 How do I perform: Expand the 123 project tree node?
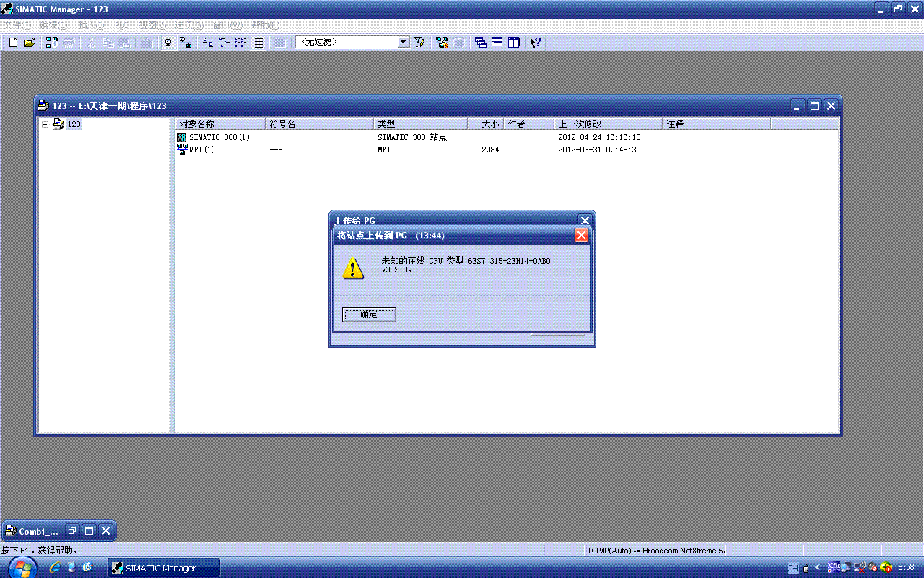click(45, 124)
